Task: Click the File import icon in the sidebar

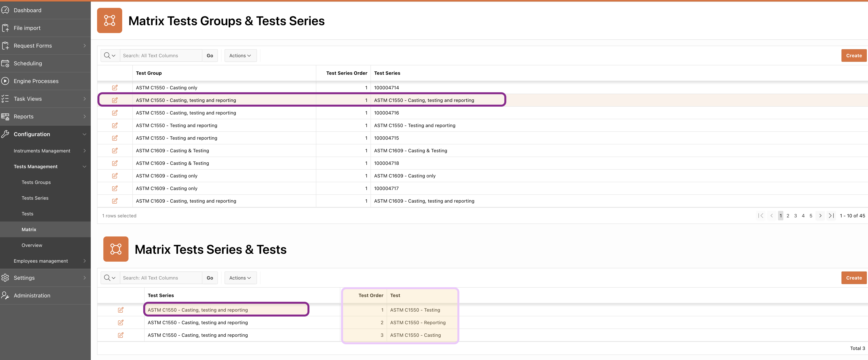Action: pos(5,28)
